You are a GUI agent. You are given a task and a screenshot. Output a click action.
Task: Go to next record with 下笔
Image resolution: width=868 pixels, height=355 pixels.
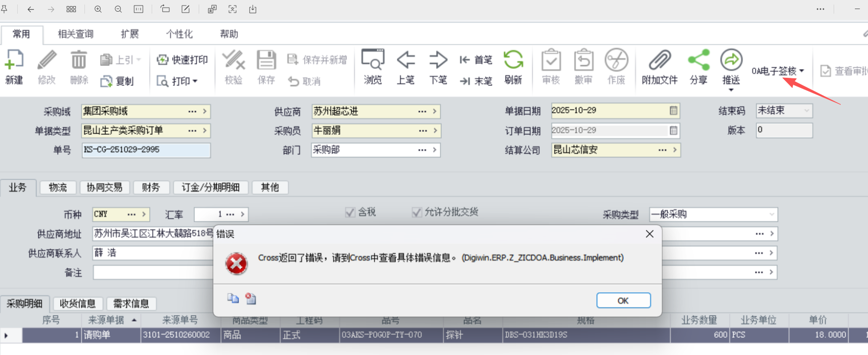438,61
